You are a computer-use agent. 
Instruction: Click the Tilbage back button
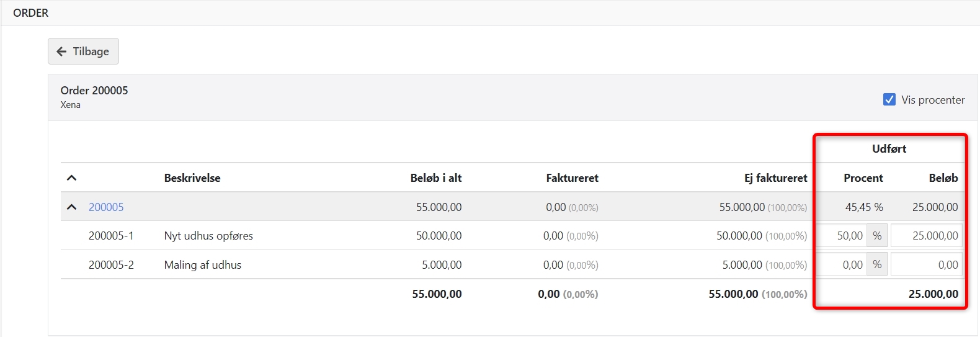pyautogui.click(x=83, y=52)
